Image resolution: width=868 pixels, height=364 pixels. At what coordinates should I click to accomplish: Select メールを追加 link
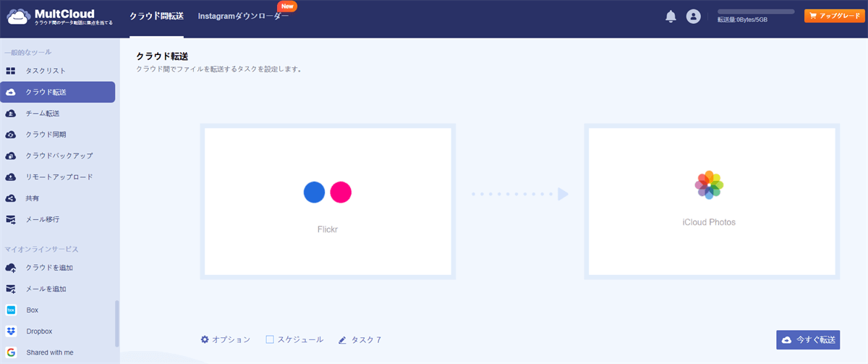tap(46, 289)
